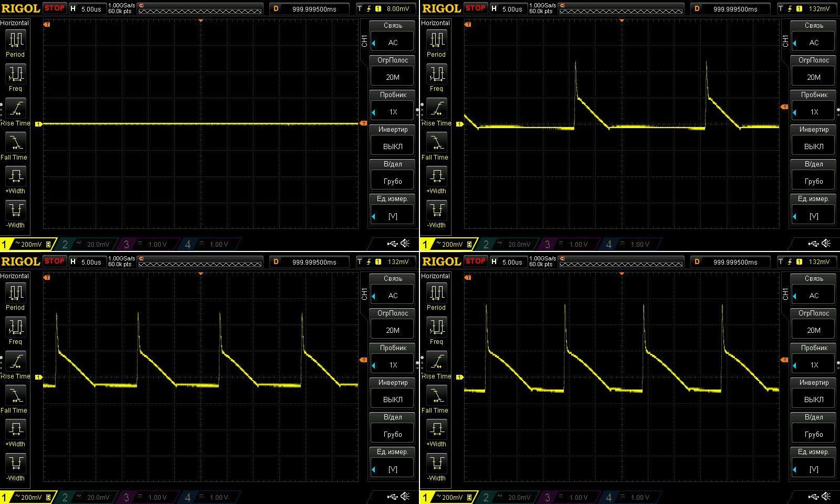The image size is (840, 504).
Task: Click the Period measurement icon in top-left panel
Action: coord(15,40)
